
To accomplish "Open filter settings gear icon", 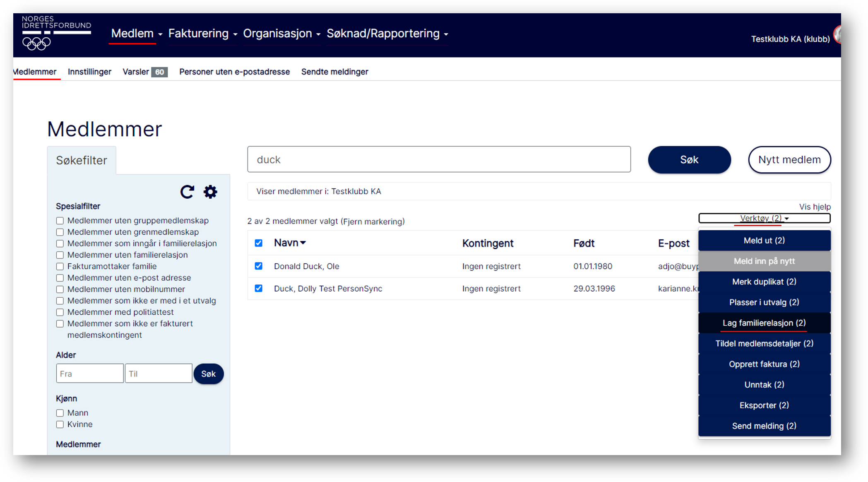I will (x=210, y=192).
